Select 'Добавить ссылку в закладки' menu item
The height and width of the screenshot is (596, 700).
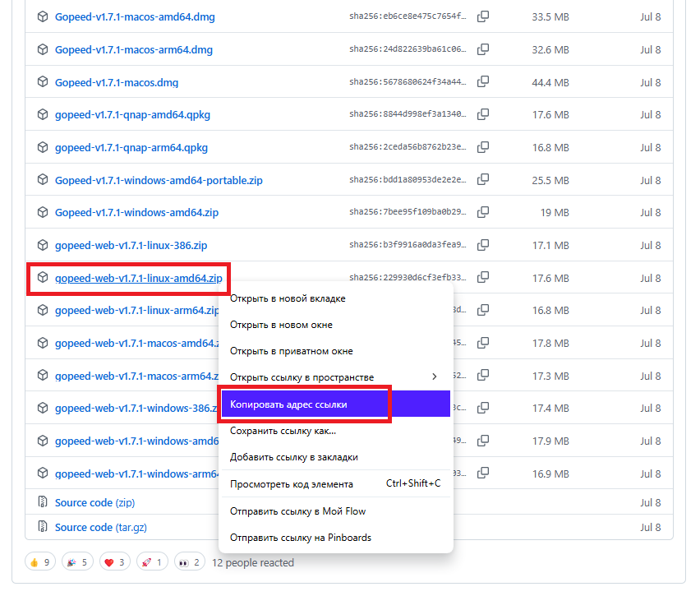[x=336, y=457]
